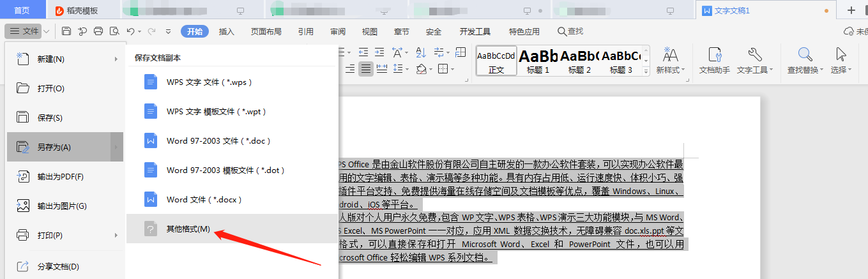
Task: Choose 打开(O) in the file menu
Action: [65, 88]
